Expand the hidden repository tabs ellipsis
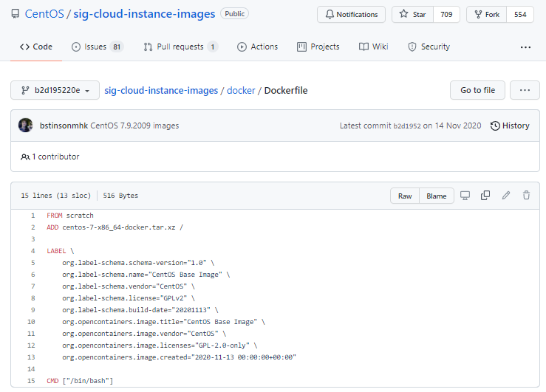The height and width of the screenshot is (392, 546). point(525,47)
